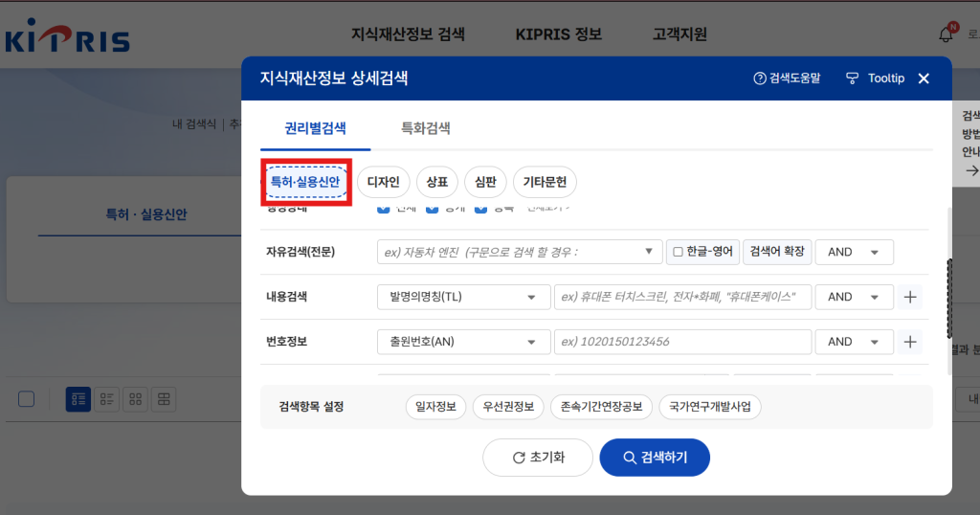The image size is (980, 515).
Task: Switch to the 권리별검색 tab
Action: pyautogui.click(x=315, y=128)
